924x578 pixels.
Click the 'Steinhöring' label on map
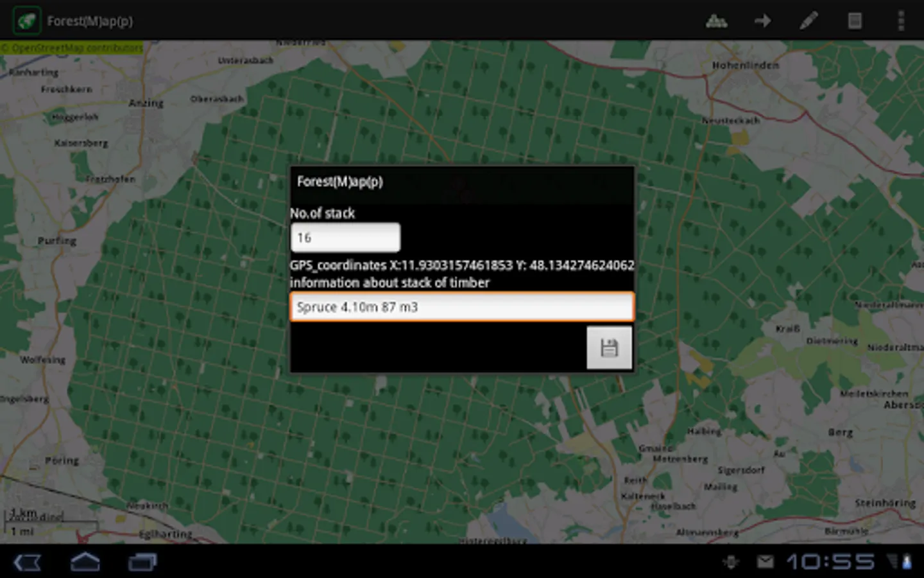885,503
